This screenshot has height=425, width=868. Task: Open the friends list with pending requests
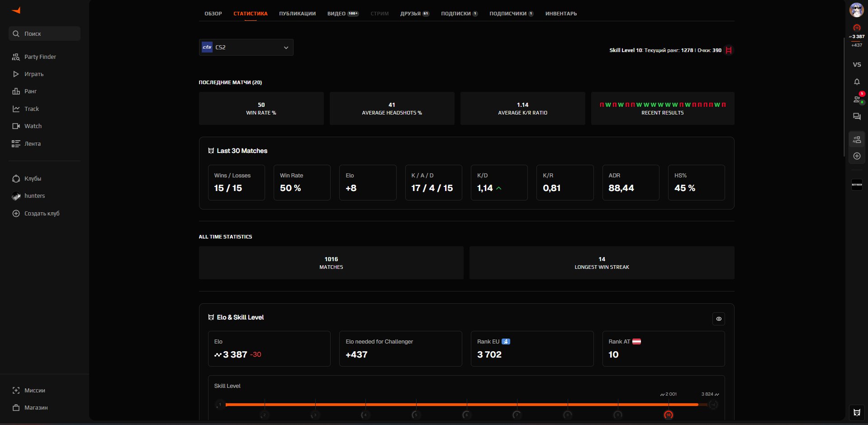click(x=856, y=99)
